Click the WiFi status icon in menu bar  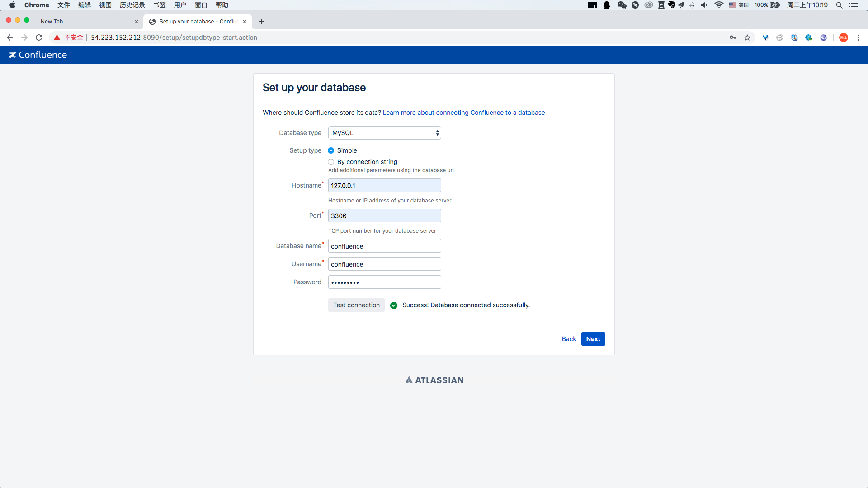(718, 5)
